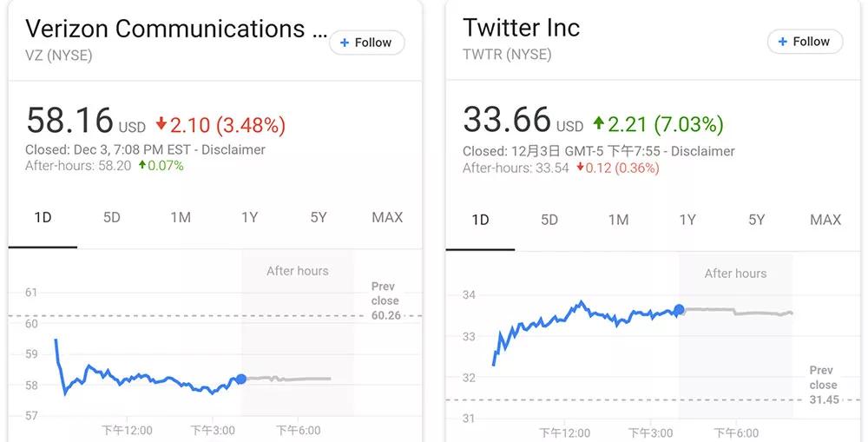This screenshot has width=868, height=442.
Task: Switch Verizon chart to 5D
Action: tap(112, 217)
